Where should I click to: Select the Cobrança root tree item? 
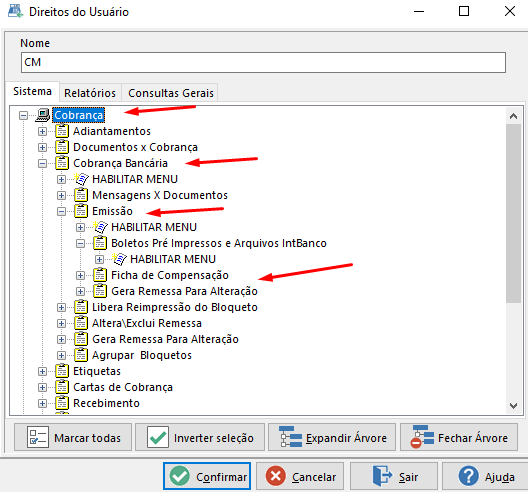(x=78, y=115)
